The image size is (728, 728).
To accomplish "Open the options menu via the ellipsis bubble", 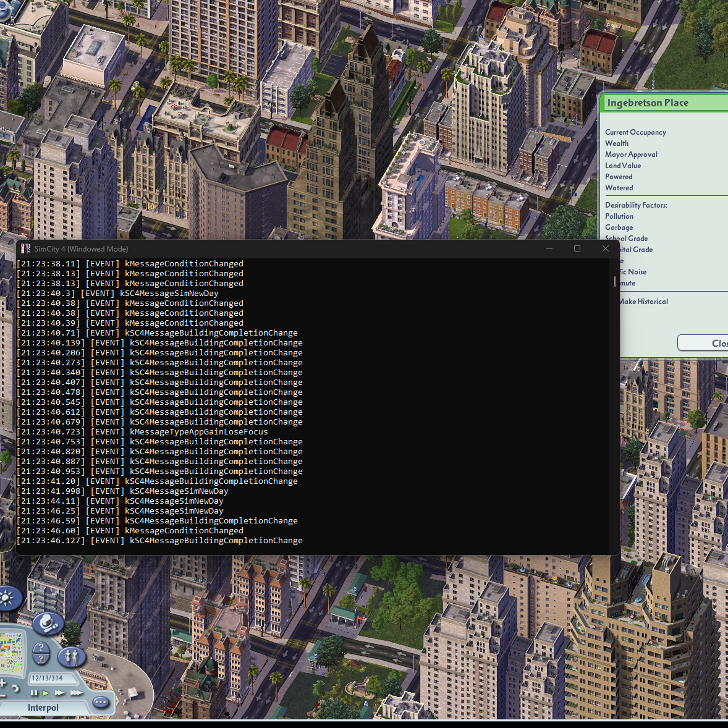I will click(99, 702).
